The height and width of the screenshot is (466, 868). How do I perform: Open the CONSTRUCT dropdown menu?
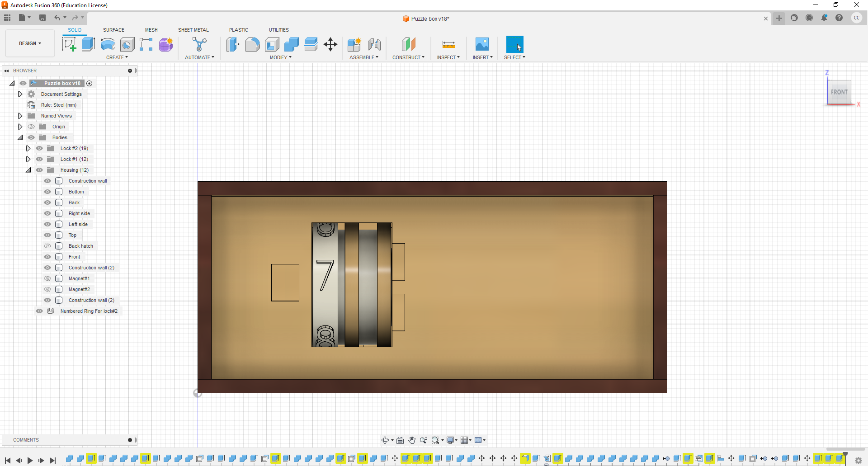[409, 57]
